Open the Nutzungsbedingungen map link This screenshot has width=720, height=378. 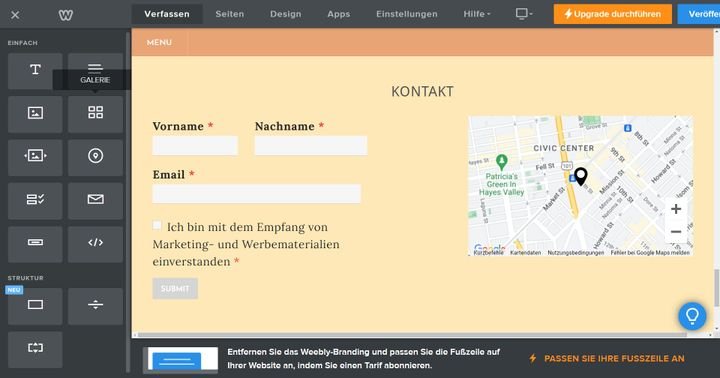click(576, 253)
